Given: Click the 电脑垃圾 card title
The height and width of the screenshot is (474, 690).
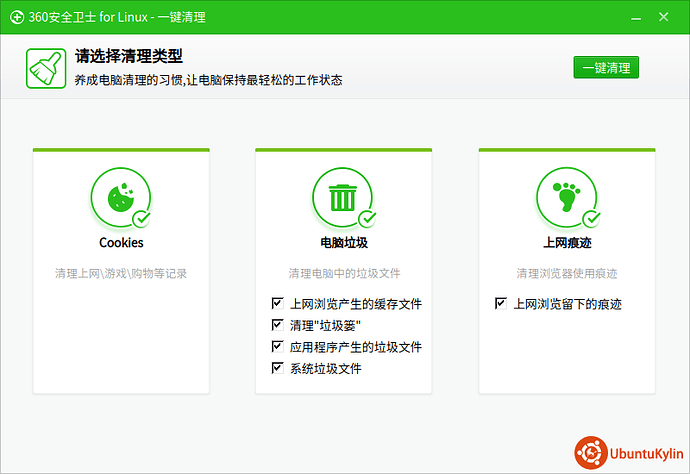Looking at the screenshot, I should (x=344, y=243).
